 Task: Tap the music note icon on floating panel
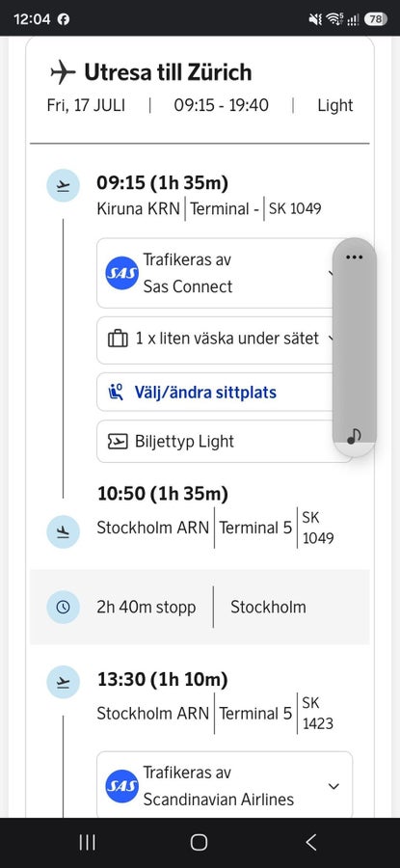click(x=354, y=437)
